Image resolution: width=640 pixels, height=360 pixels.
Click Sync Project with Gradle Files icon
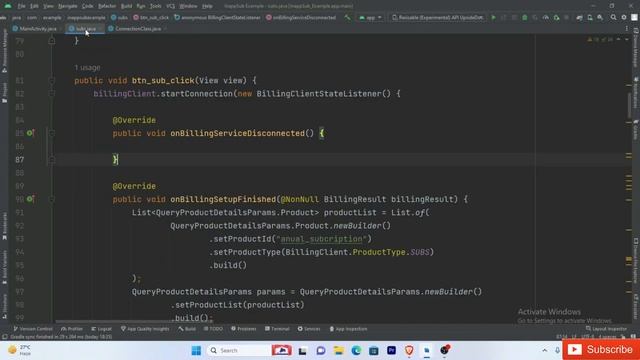(580, 18)
